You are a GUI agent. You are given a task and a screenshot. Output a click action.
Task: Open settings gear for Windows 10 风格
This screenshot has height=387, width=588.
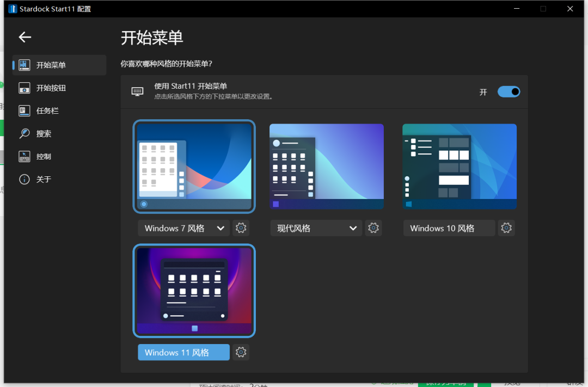[506, 228]
